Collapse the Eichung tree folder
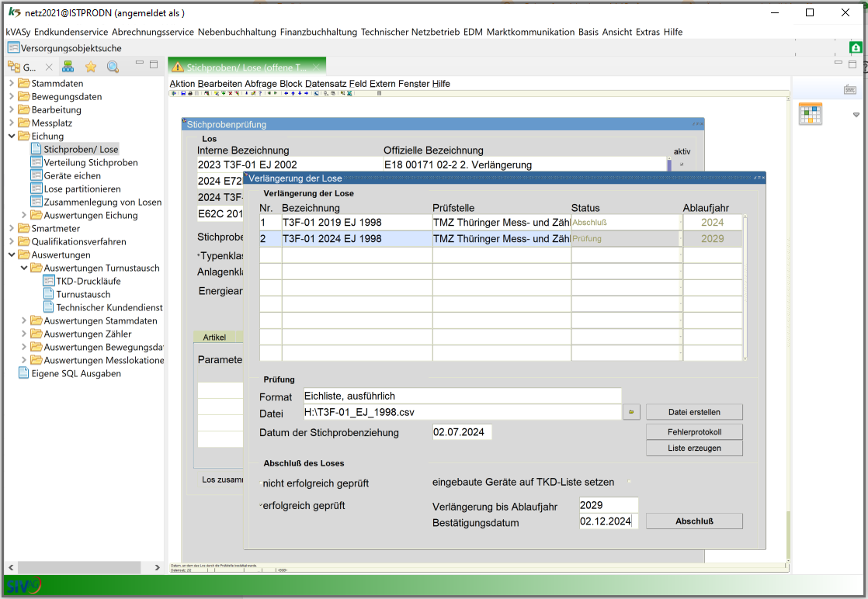868x599 pixels. (x=12, y=136)
